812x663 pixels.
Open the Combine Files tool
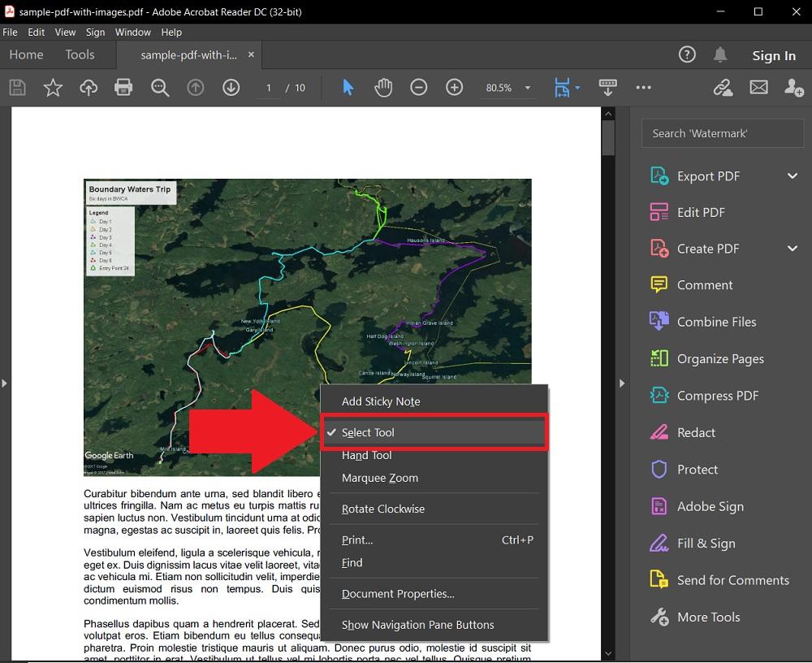pos(702,322)
